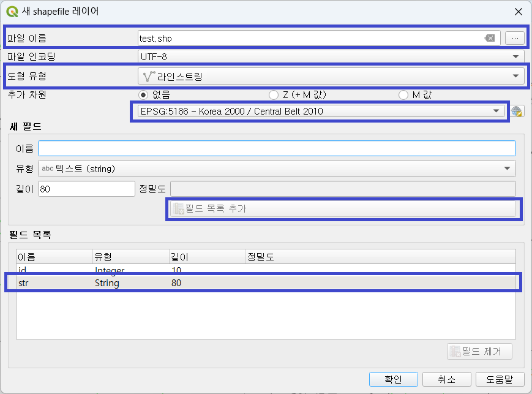
Task: Click the line geometry icon in 도형 유형
Action: (x=149, y=77)
